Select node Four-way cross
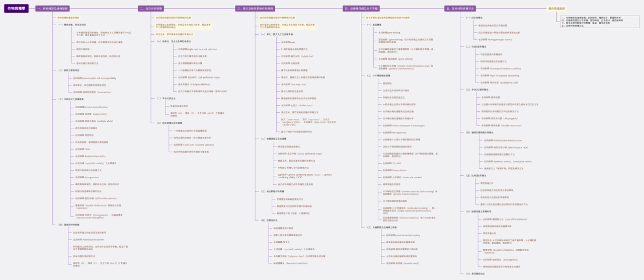Viewport: 644px width, 280px height. [x=293, y=85]
